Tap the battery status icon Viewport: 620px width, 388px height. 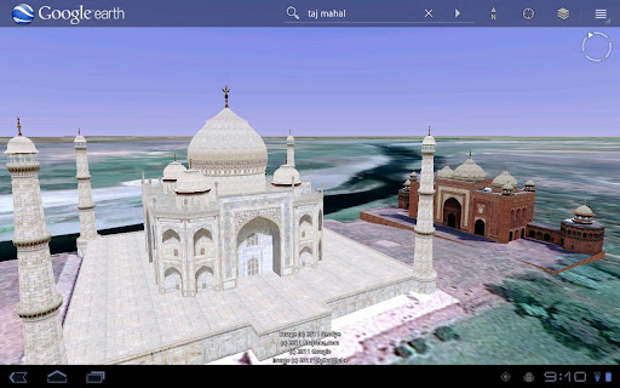coord(609,377)
